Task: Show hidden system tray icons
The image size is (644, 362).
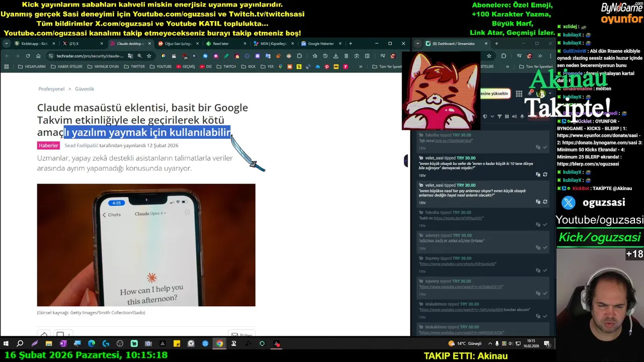Action: (491, 344)
